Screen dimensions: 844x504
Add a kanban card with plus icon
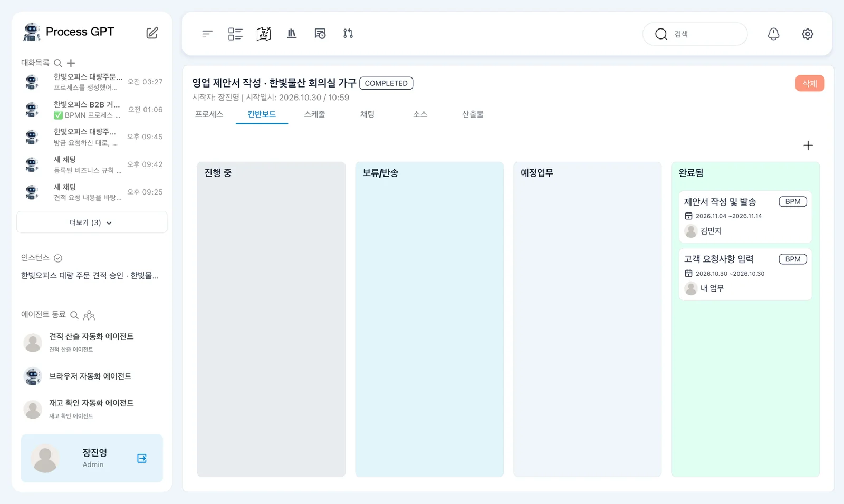[x=808, y=146]
